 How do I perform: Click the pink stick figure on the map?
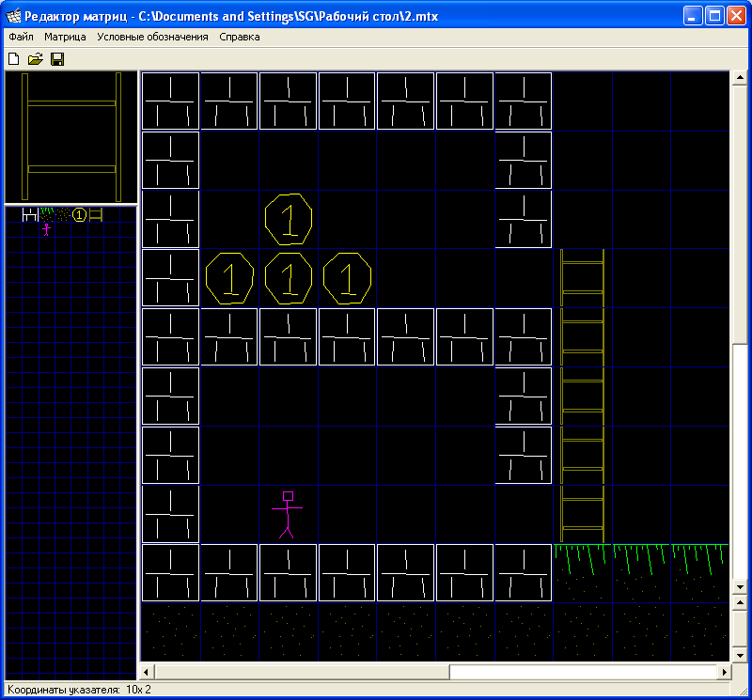(x=288, y=515)
